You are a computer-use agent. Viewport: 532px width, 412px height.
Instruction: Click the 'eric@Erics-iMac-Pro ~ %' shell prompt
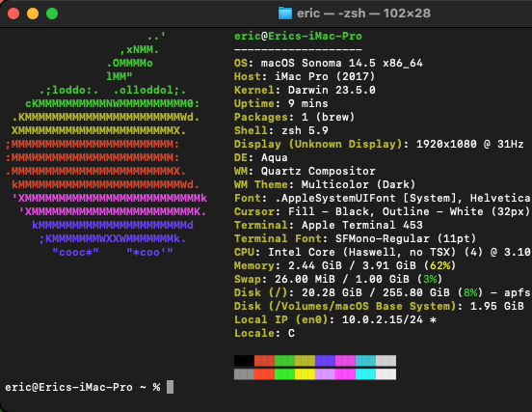(x=83, y=387)
